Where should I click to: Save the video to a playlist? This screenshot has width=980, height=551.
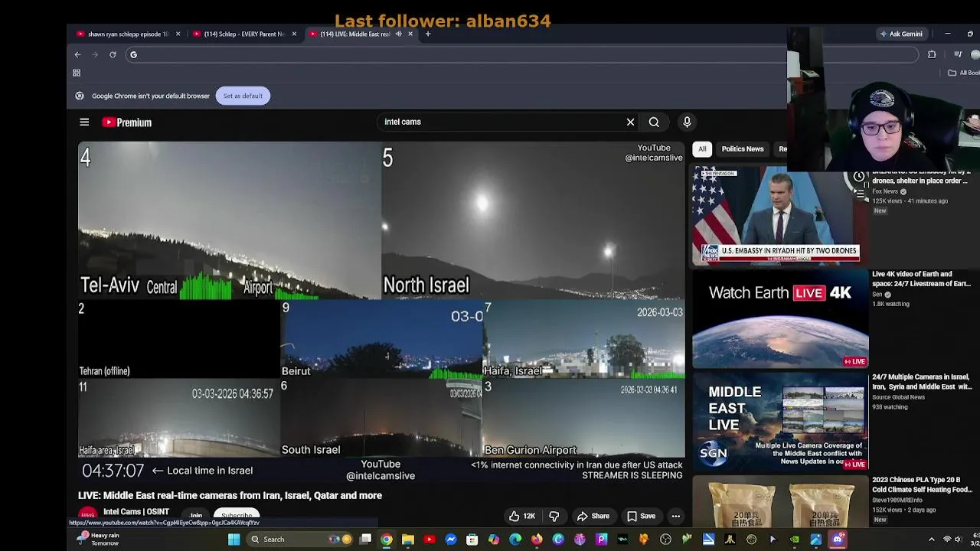coord(642,517)
